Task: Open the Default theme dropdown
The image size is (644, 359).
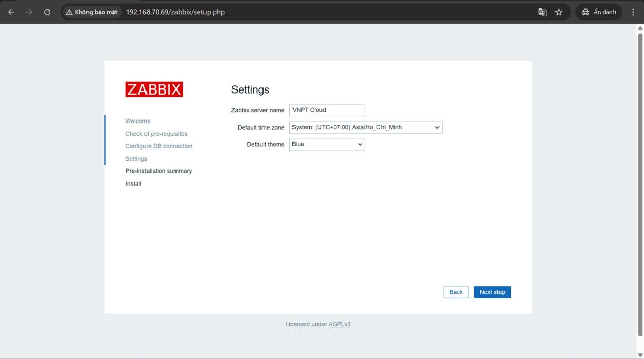Action: click(327, 144)
